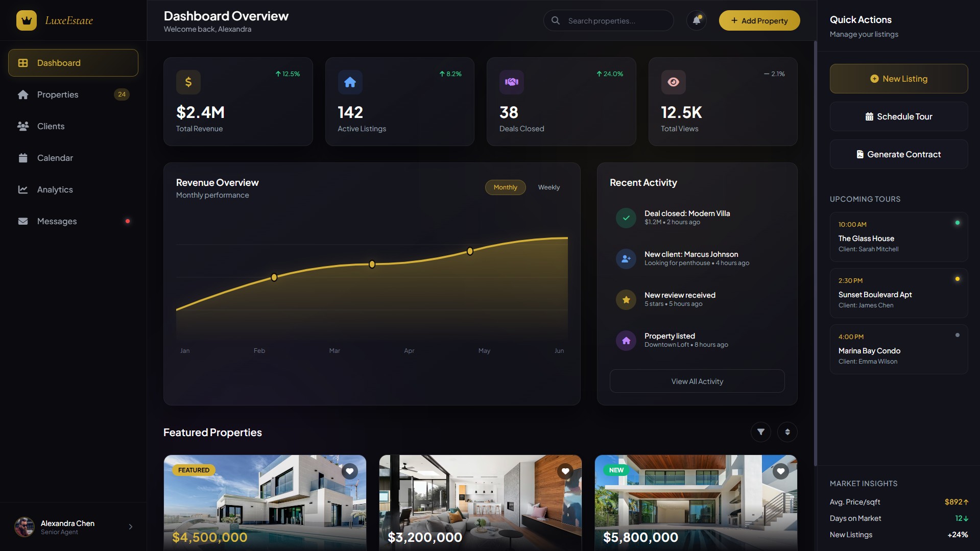Click the Total Views eye icon
This screenshot has width=980, height=551.
(x=673, y=82)
